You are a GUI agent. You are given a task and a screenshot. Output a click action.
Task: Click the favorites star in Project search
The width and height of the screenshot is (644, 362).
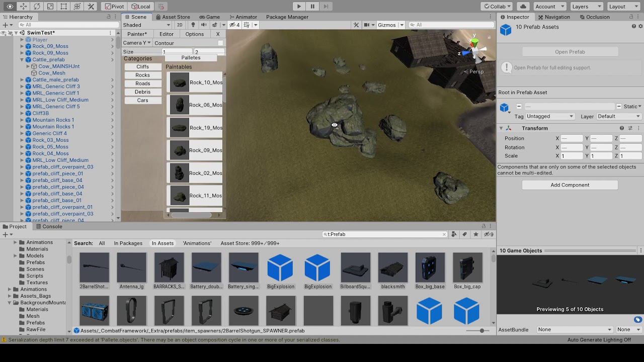click(475, 234)
